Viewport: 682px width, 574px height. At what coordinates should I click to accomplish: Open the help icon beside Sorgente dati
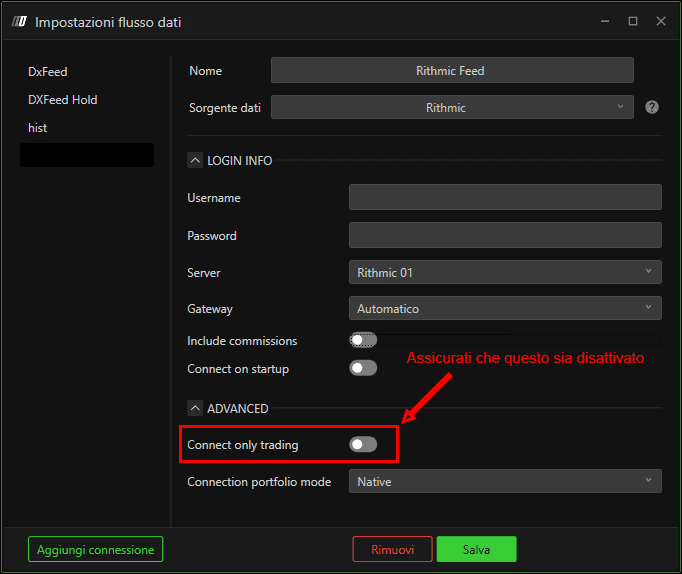(652, 107)
